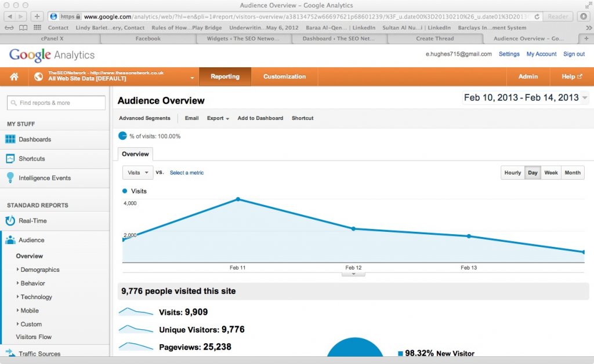
Task: Click Select a metric link
Action: coord(187,173)
